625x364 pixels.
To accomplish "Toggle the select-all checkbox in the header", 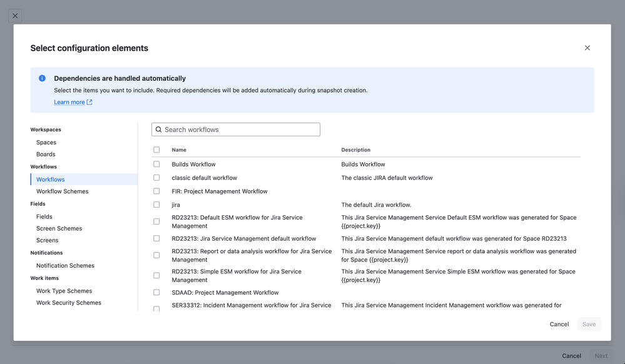I will [x=156, y=150].
